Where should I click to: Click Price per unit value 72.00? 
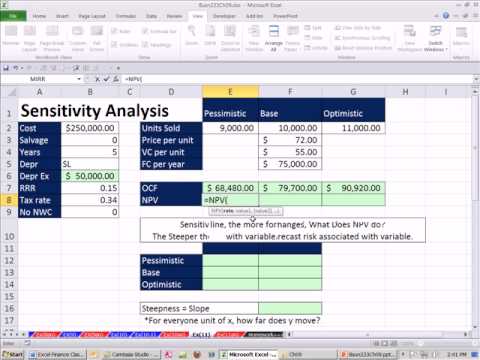[290, 140]
